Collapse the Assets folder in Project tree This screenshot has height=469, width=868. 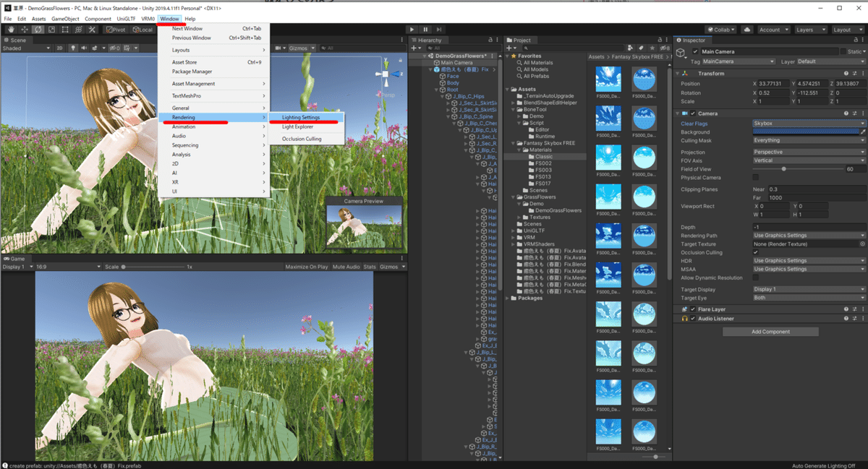click(506, 90)
